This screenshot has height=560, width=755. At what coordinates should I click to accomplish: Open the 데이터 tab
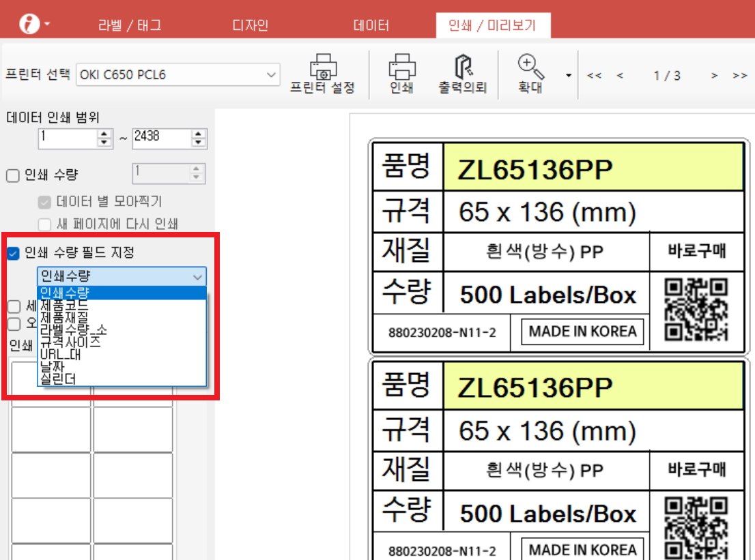pyautogui.click(x=371, y=26)
